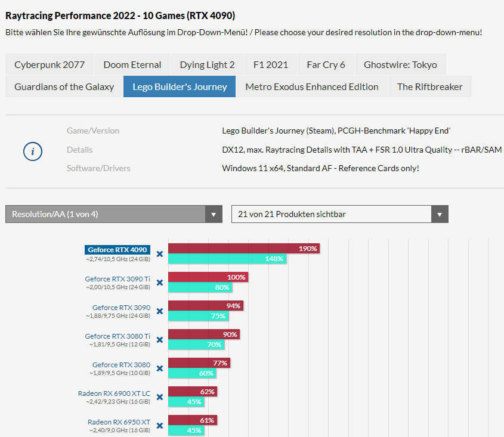Click the turquoise 148% bar of RTX 4090
The image size is (504, 437).
(x=227, y=259)
